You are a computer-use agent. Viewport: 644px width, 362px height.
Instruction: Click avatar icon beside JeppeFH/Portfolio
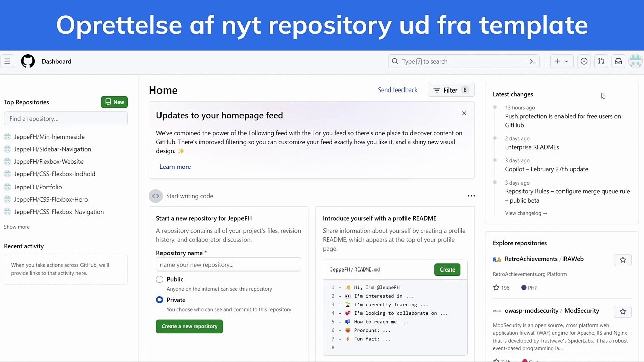coord(7,187)
